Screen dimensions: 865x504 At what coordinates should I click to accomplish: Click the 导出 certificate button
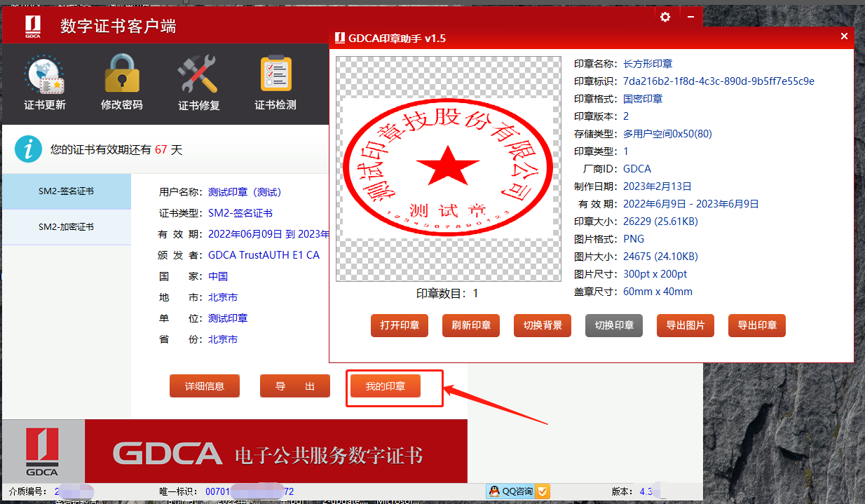[295, 386]
